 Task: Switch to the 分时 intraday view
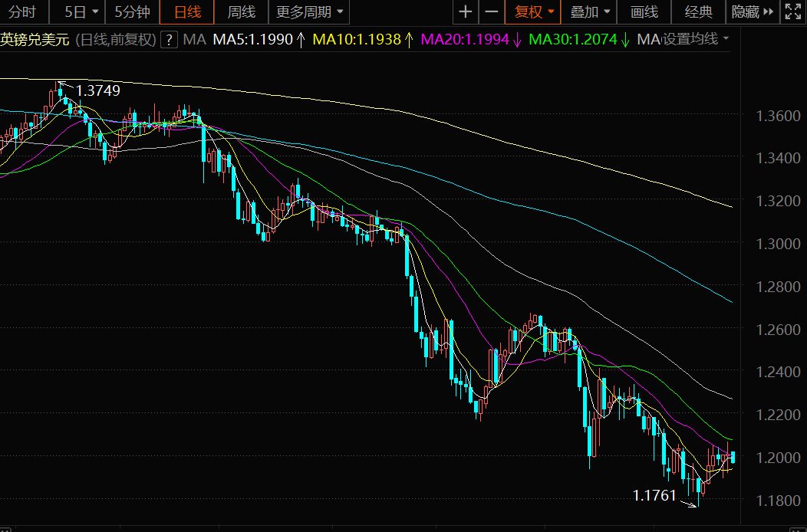point(23,11)
